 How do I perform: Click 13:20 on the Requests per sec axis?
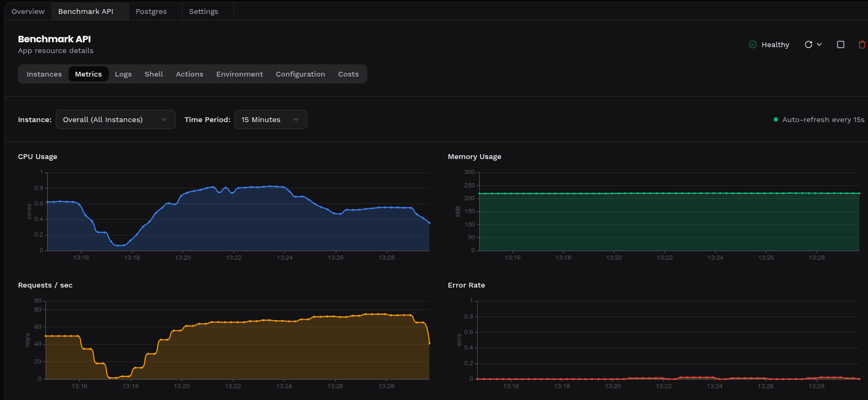point(182,386)
